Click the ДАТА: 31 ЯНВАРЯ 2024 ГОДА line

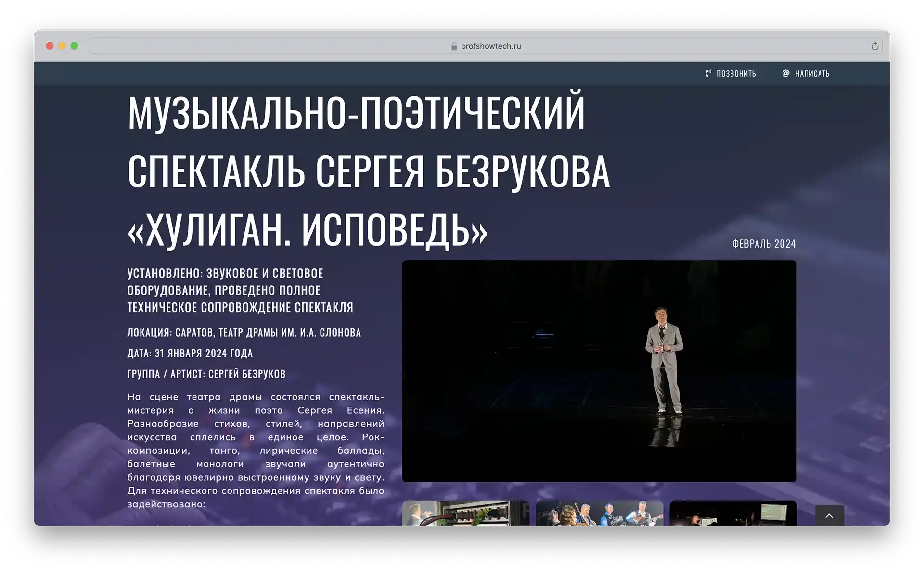[x=190, y=354]
